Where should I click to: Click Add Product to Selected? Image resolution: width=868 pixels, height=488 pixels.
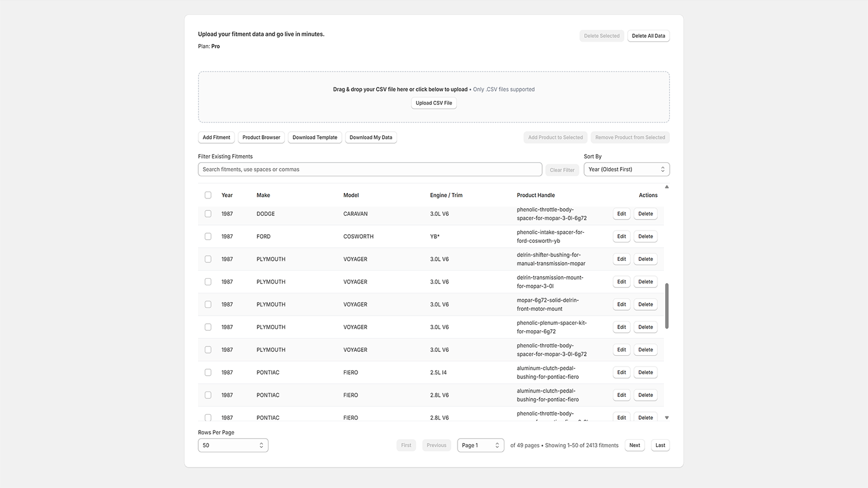[x=556, y=137]
